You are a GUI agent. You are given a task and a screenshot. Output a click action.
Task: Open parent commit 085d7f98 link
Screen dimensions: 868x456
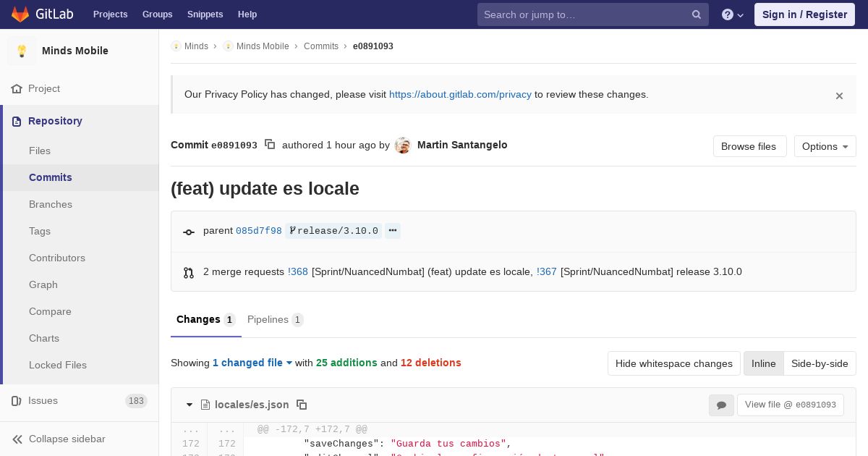click(x=258, y=231)
